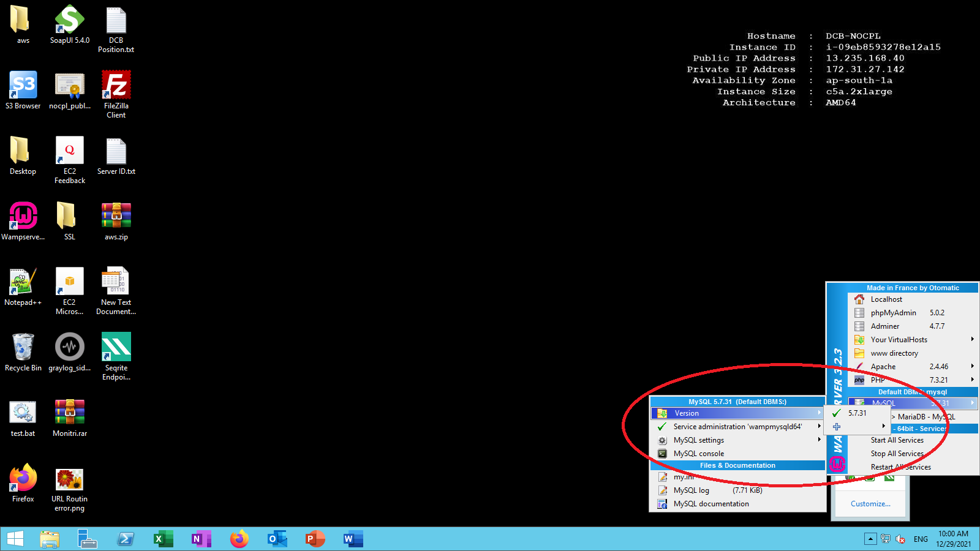Open Wampserver desktop shortcut

click(23, 222)
